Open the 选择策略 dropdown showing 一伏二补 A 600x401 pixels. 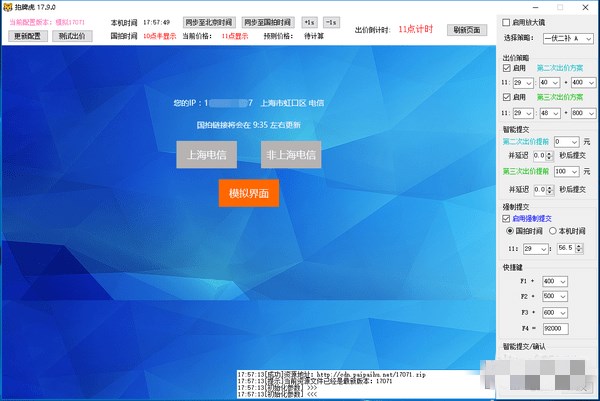(568, 38)
